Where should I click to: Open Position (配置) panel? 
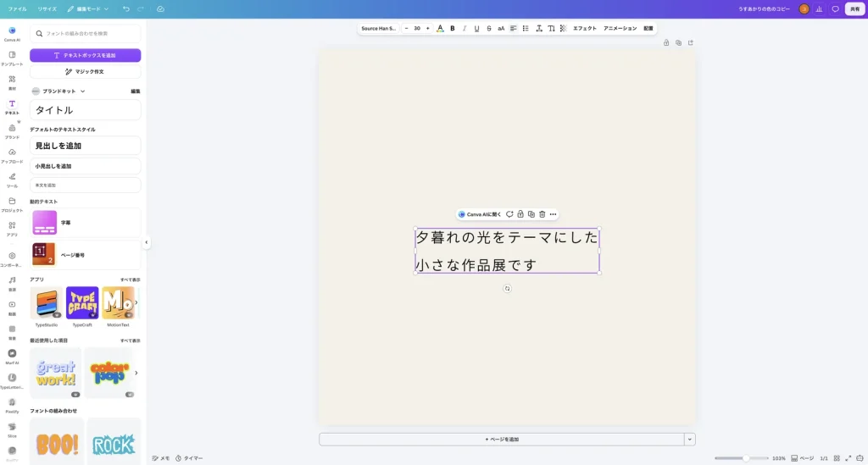pos(648,28)
